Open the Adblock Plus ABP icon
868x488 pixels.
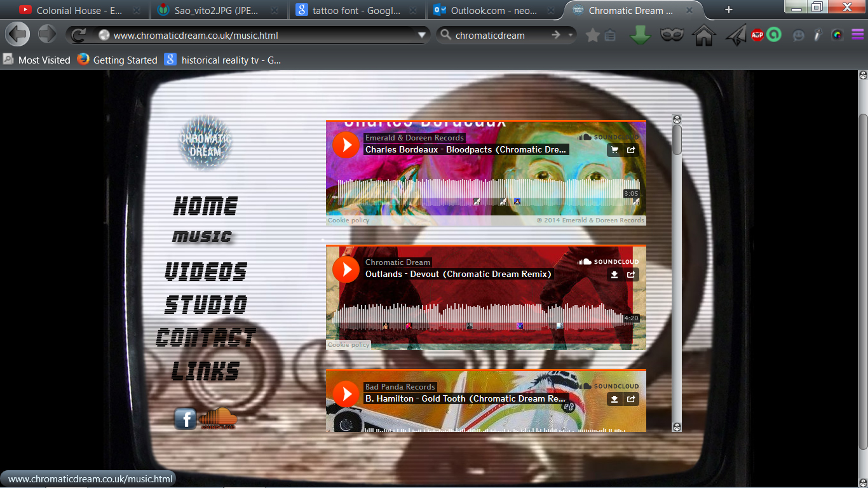757,35
